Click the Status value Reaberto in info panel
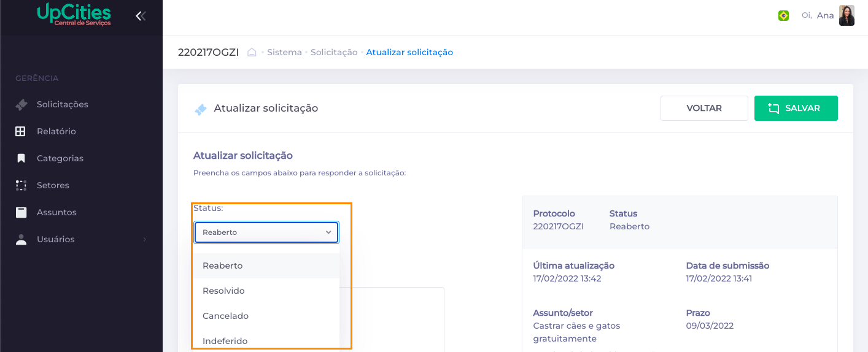Image resolution: width=868 pixels, height=352 pixels. 629,226
